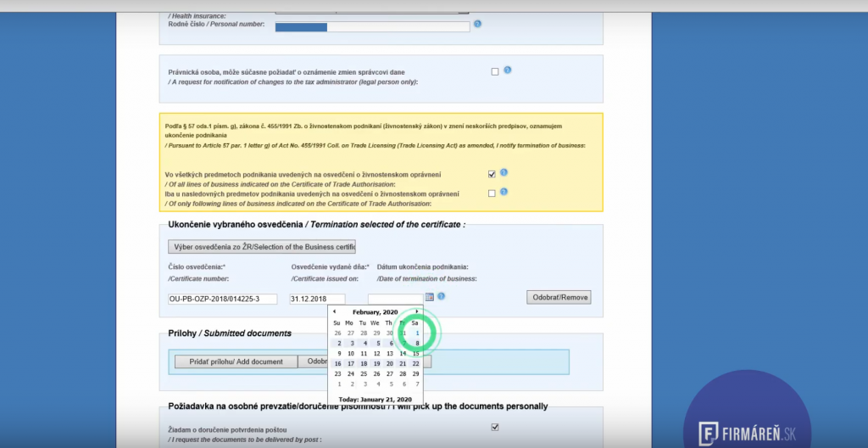Select day 9 in the calendar

point(339,353)
